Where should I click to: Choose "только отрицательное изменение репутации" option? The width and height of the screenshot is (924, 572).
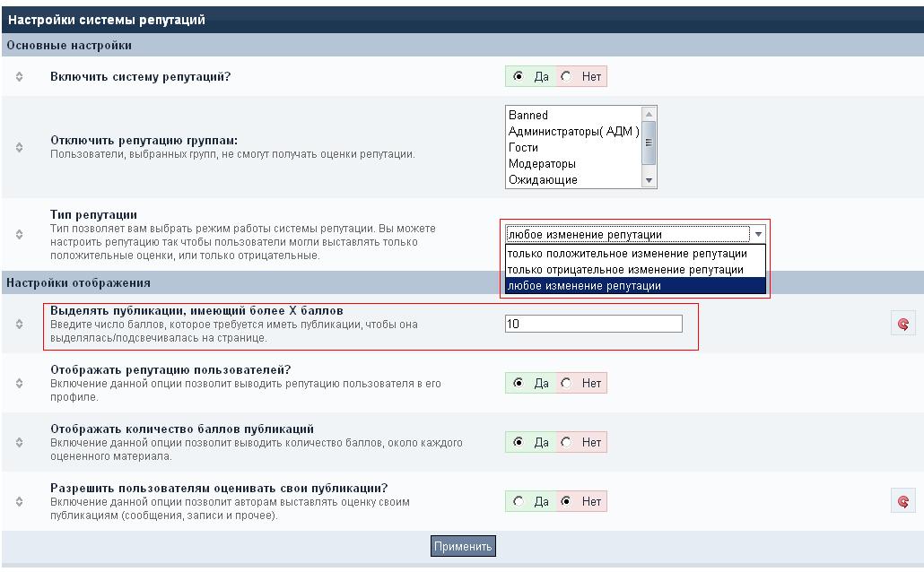coord(624,269)
